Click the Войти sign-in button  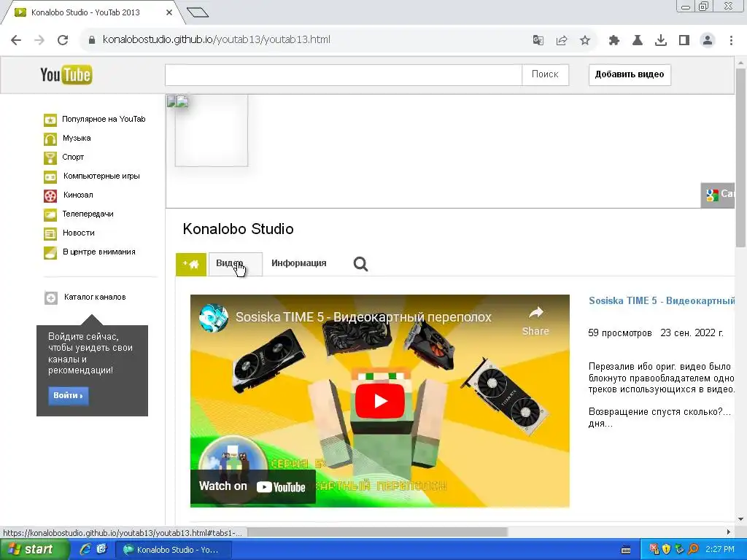(68, 396)
